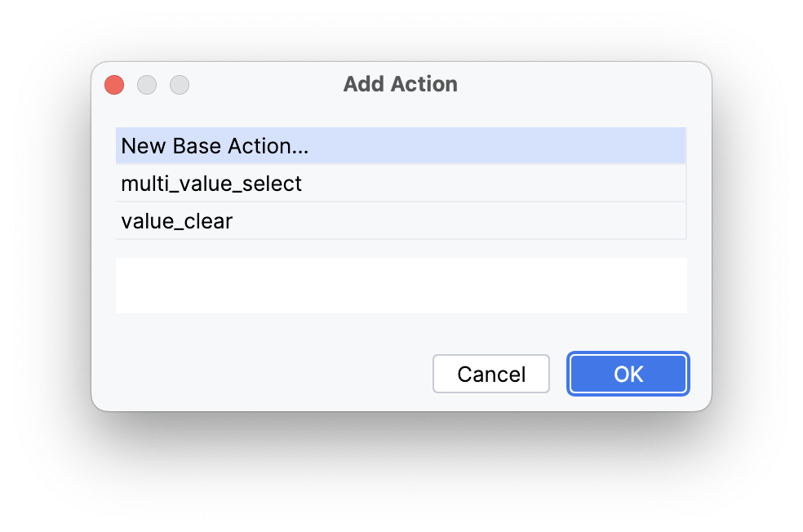
Task: Click the Add Action title bar text
Action: click(400, 84)
